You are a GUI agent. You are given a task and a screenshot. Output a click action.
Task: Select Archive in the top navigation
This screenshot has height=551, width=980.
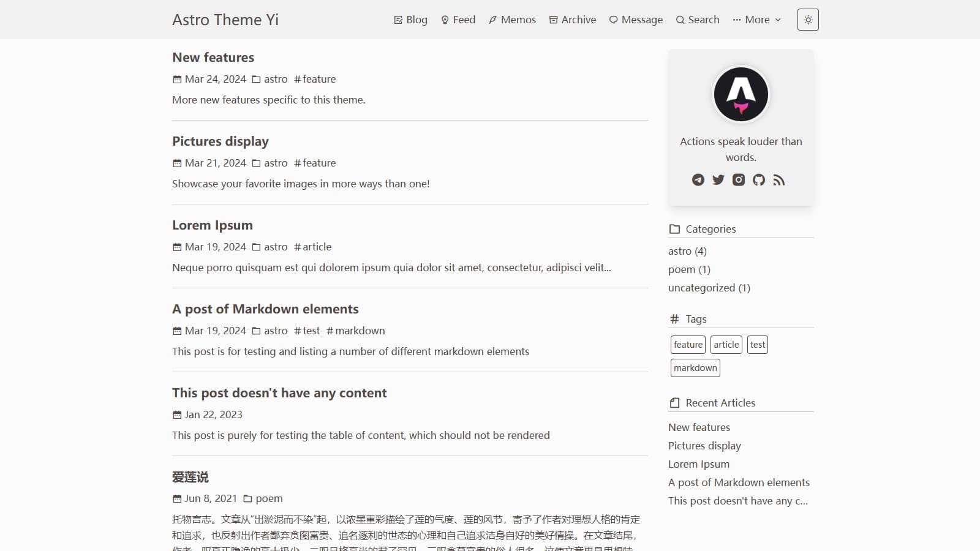[572, 20]
